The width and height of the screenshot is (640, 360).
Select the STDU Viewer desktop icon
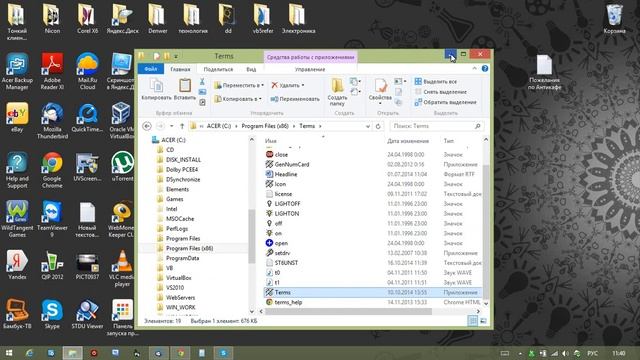tap(87, 313)
